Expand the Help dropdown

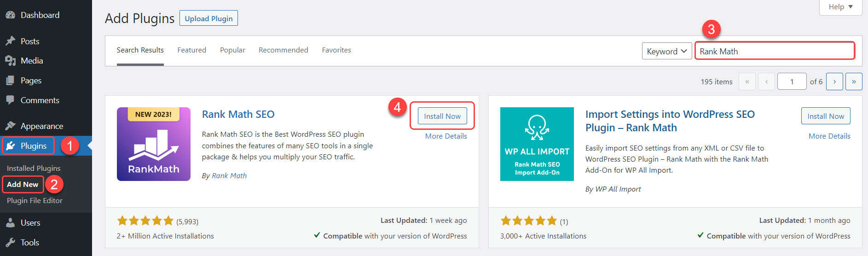840,7
